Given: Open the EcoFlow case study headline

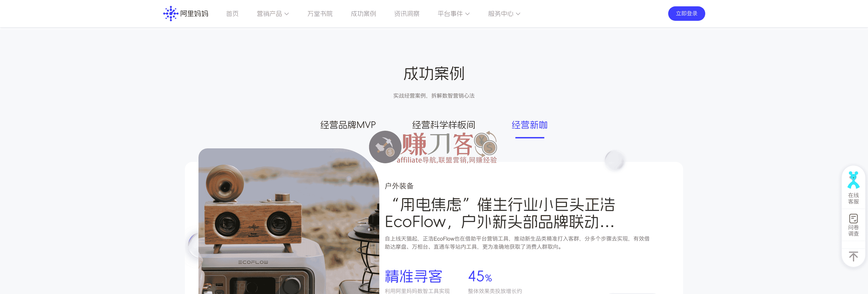Looking at the screenshot, I should click(500, 213).
